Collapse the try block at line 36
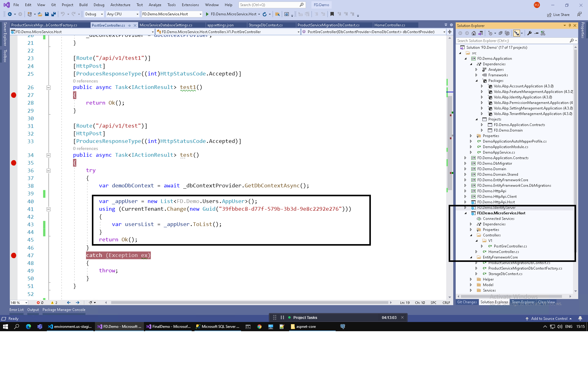 coord(48,171)
